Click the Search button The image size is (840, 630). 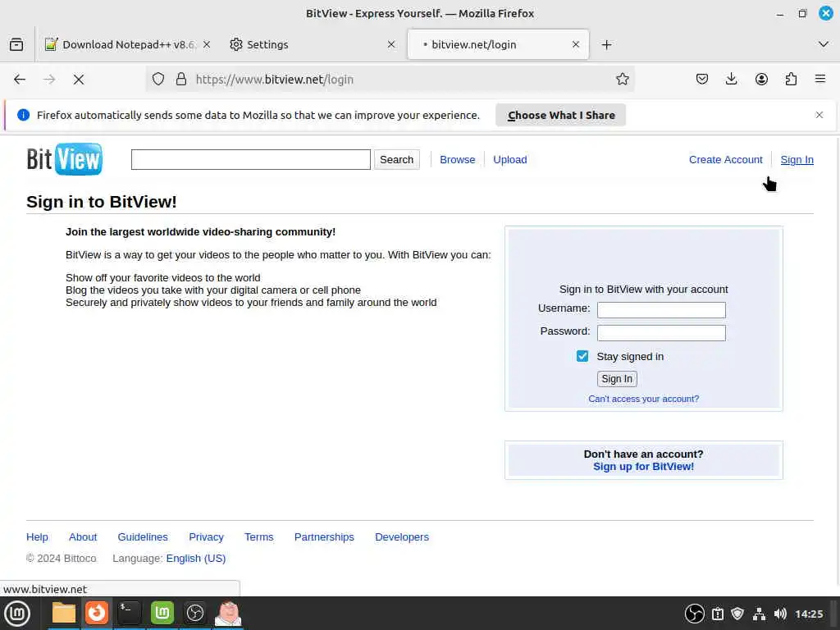coord(396,160)
